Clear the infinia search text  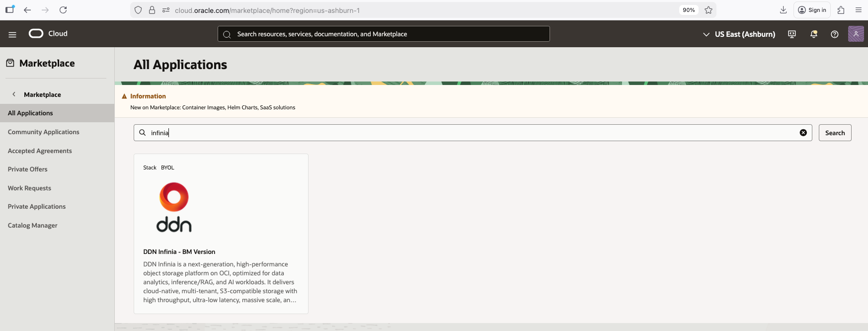click(803, 133)
